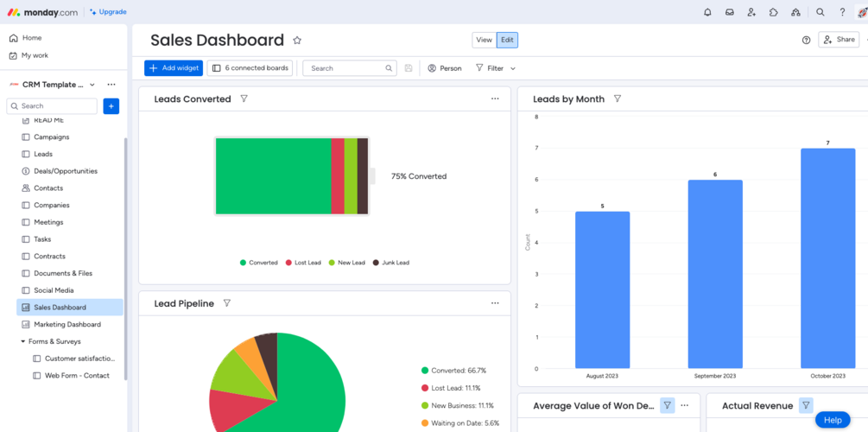The height and width of the screenshot is (432, 868).
Task: Toggle Converted legend in Leads Converted
Action: (x=258, y=263)
